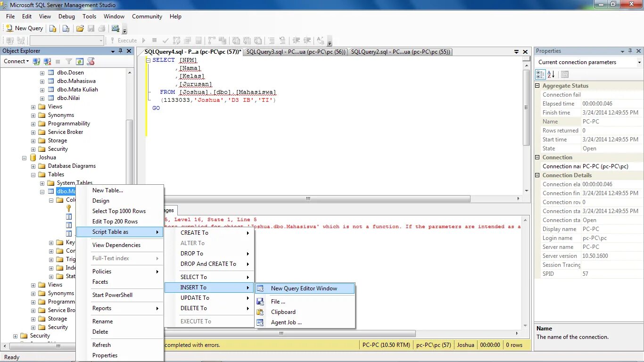Screen dimensions: 644x362
Task: Click the Open File folder icon
Action: (80, 28)
